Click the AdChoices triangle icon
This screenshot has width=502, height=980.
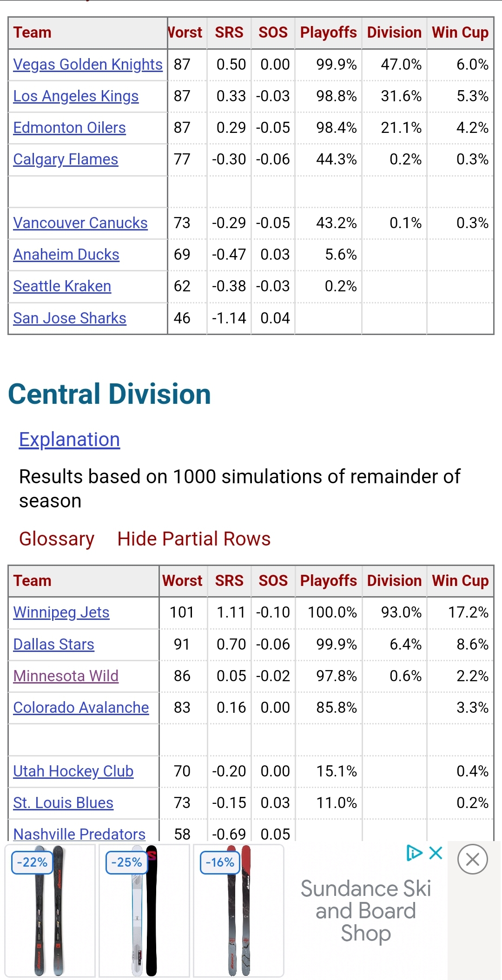414,853
